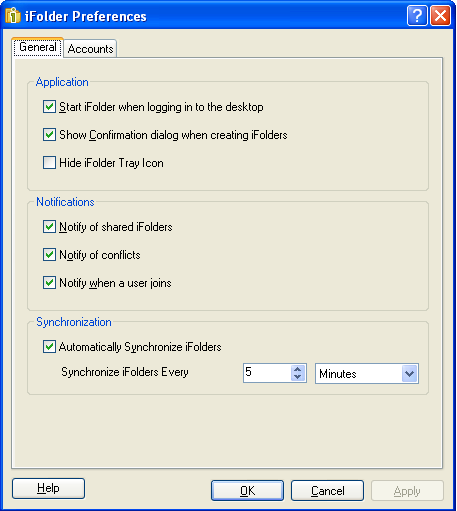Click the iFolder icon in title bar
The width and height of the screenshot is (457, 511).
13,15
